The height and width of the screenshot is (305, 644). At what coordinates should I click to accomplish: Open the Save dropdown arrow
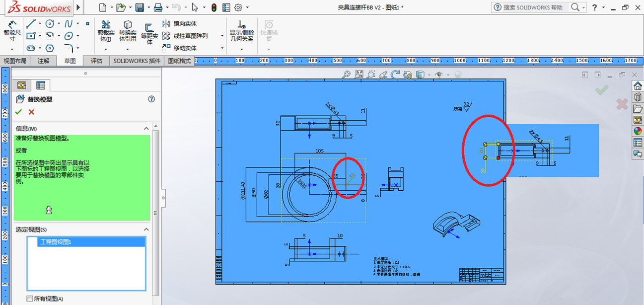point(148,7)
